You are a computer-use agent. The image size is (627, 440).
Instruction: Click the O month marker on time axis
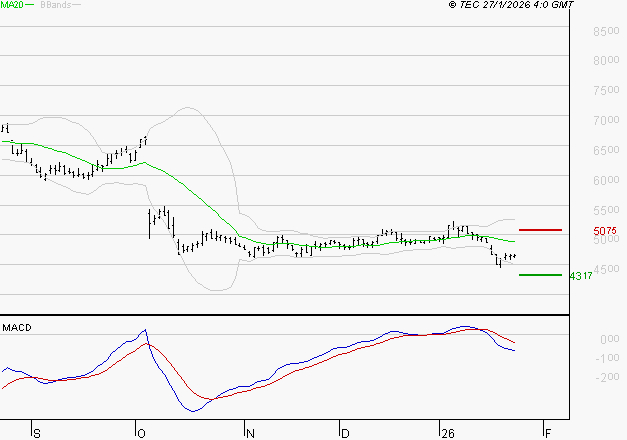(141, 434)
